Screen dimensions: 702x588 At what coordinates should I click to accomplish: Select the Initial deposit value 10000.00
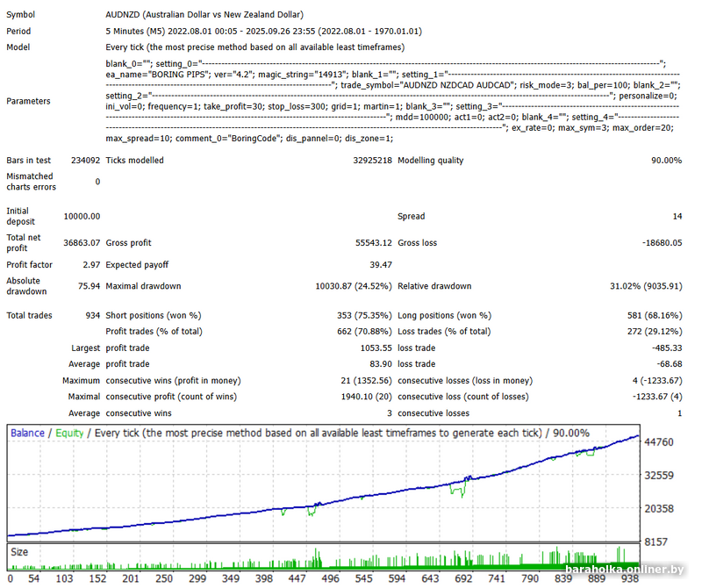[x=82, y=216]
